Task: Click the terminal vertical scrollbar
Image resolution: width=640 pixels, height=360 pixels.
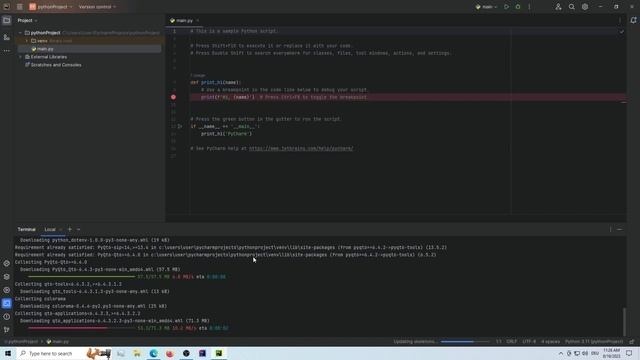Action: 624,321
